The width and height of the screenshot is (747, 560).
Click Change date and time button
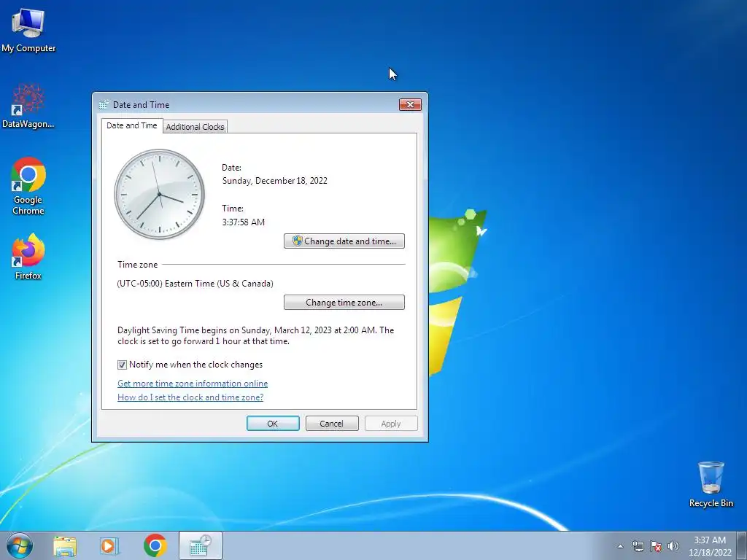[x=344, y=241]
